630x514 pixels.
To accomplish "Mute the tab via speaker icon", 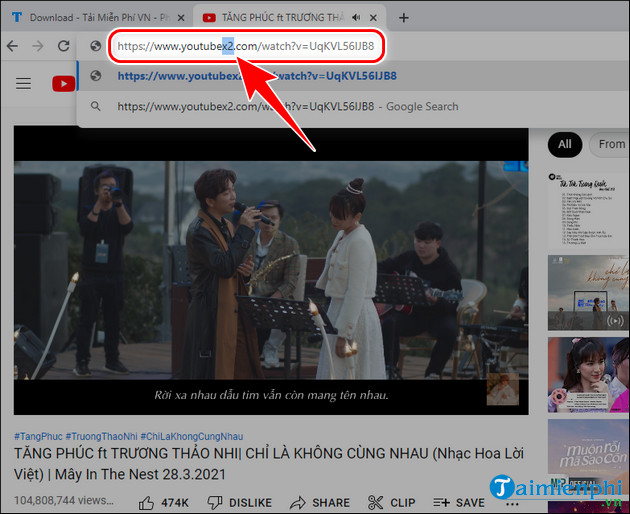I will [x=356, y=17].
